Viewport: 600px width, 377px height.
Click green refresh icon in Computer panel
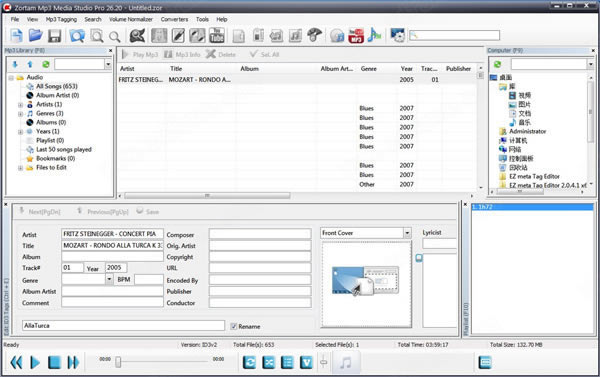(x=497, y=64)
